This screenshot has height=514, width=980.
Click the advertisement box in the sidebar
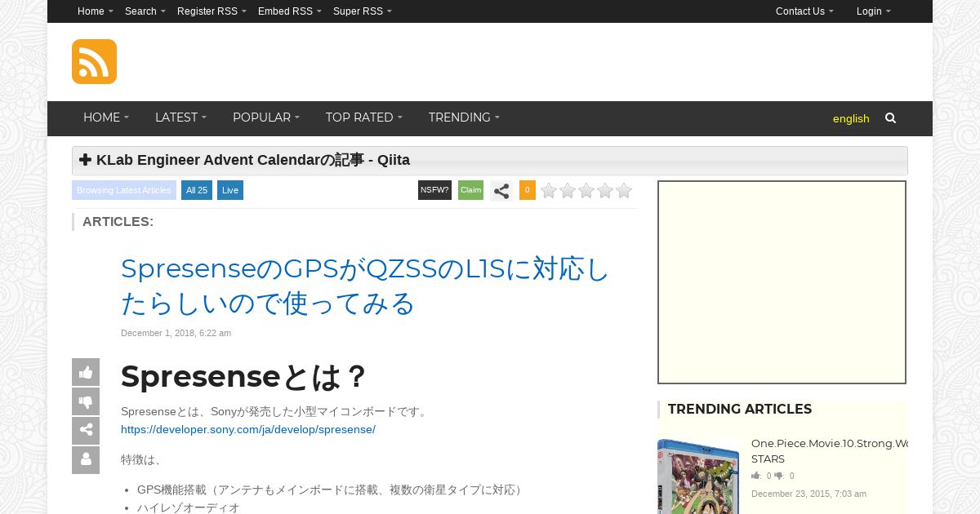point(782,282)
